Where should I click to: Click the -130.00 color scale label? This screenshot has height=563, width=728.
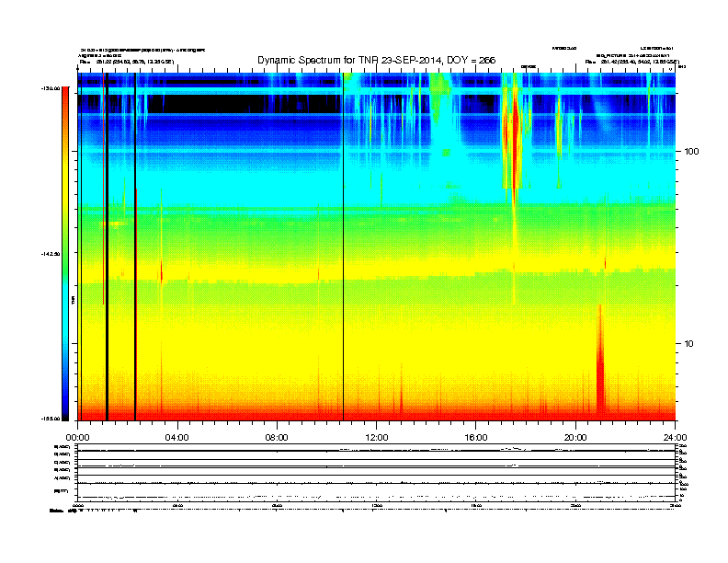[51, 88]
